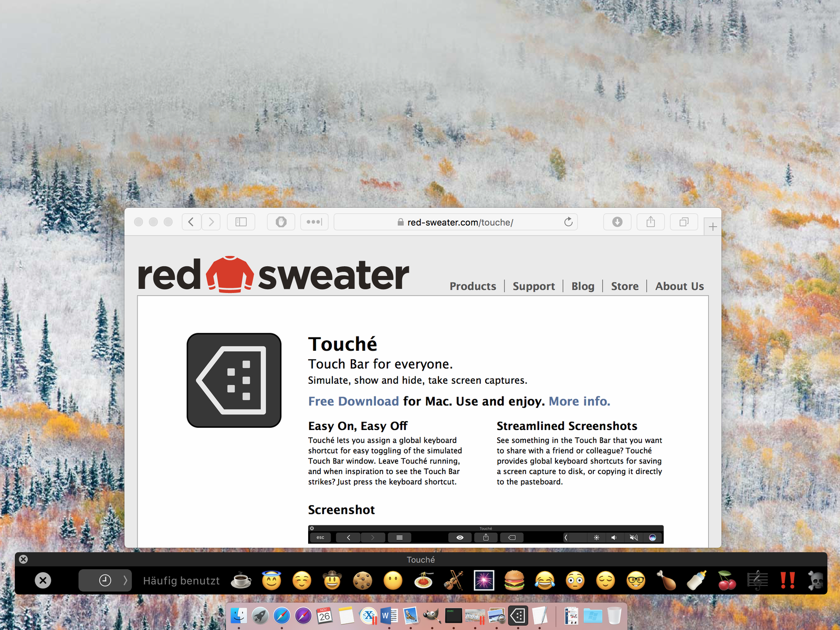This screenshot has height=630, width=840.
Task: Open GIMP in the Dock
Action: coord(432,615)
